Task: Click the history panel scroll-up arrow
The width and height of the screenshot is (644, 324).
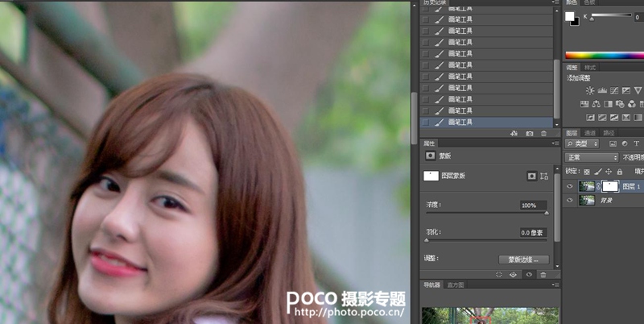Action: pyautogui.click(x=557, y=10)
